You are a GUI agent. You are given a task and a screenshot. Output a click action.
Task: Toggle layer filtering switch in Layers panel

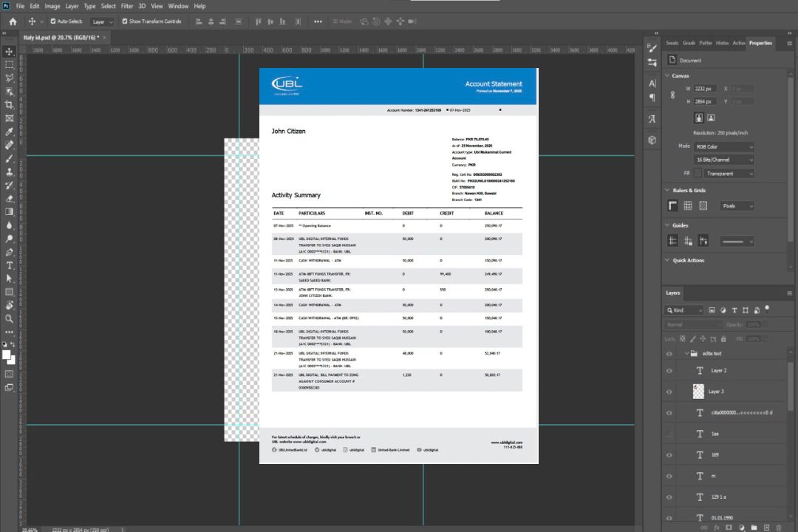[767, 308]
